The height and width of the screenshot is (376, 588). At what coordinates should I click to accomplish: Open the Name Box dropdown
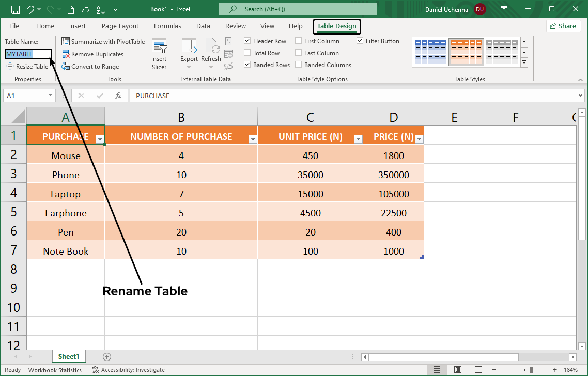tap(49, 96)
